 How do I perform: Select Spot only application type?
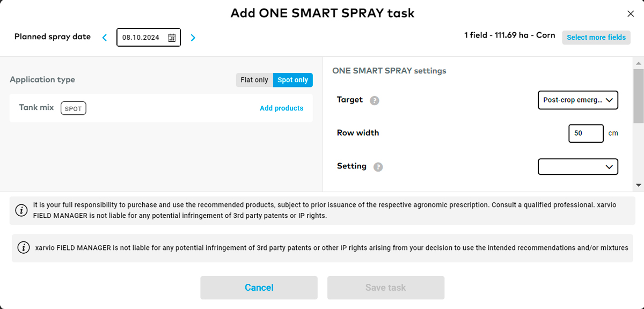point(293,80)
